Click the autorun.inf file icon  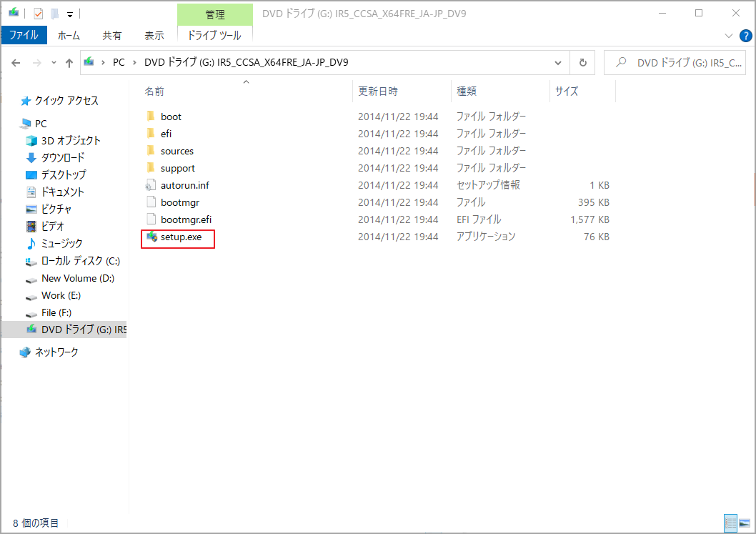(151, 185)
